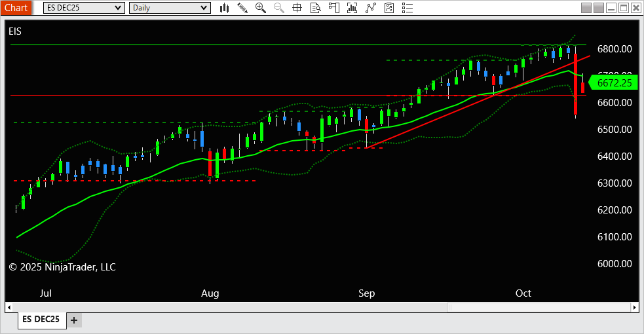This screenshot has height=334, width=644.
Task: Select the red rising trend line
Action: click(477, 102)
